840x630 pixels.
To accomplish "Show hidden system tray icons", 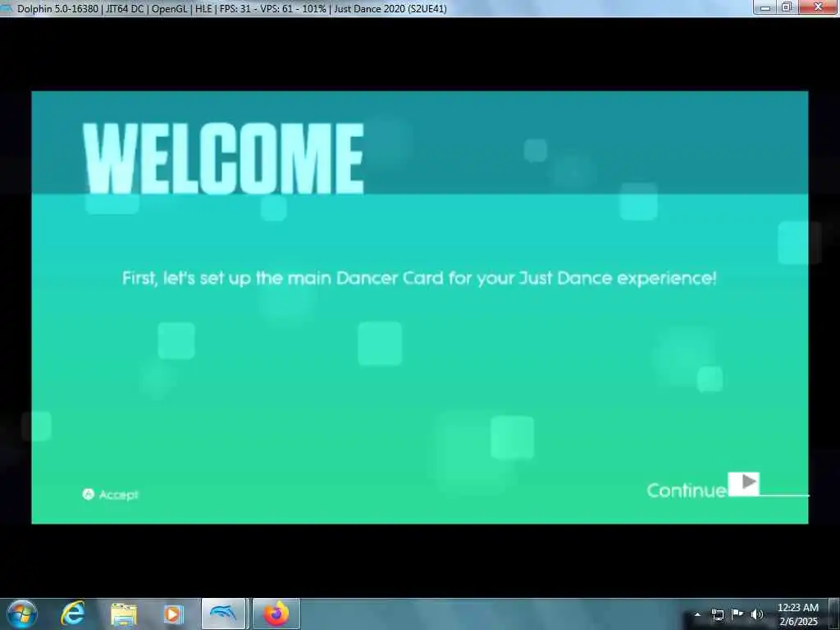I will [x=697, y=614].
